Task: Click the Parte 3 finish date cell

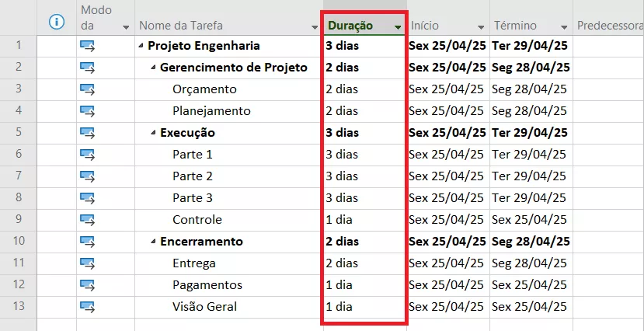Action: pyautogui.click(x=531, y=198)
